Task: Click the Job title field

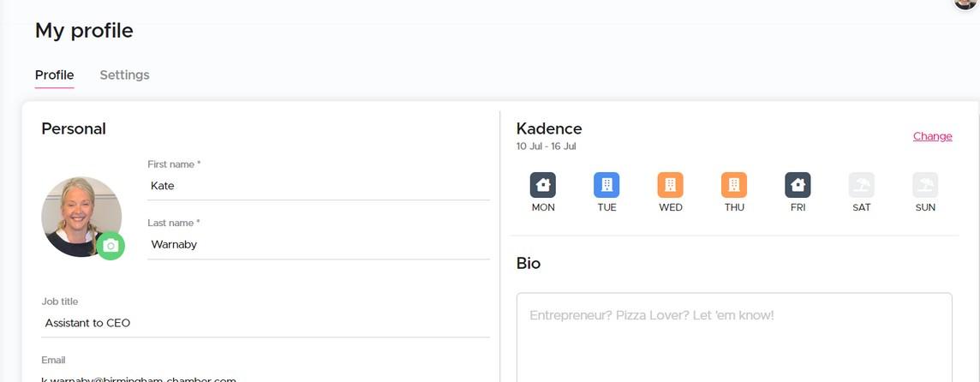Action: [266, 324]
